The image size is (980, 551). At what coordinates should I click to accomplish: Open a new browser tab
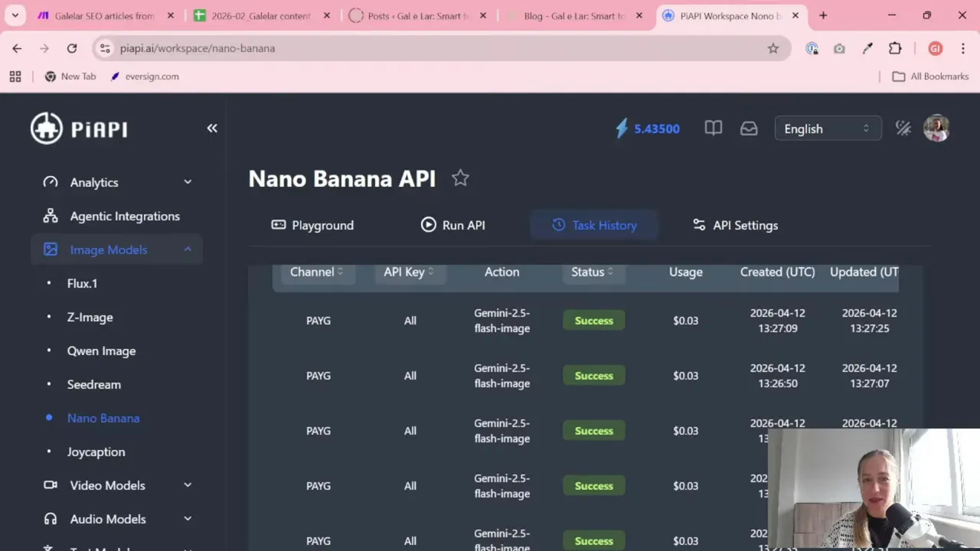coord(823,15)
